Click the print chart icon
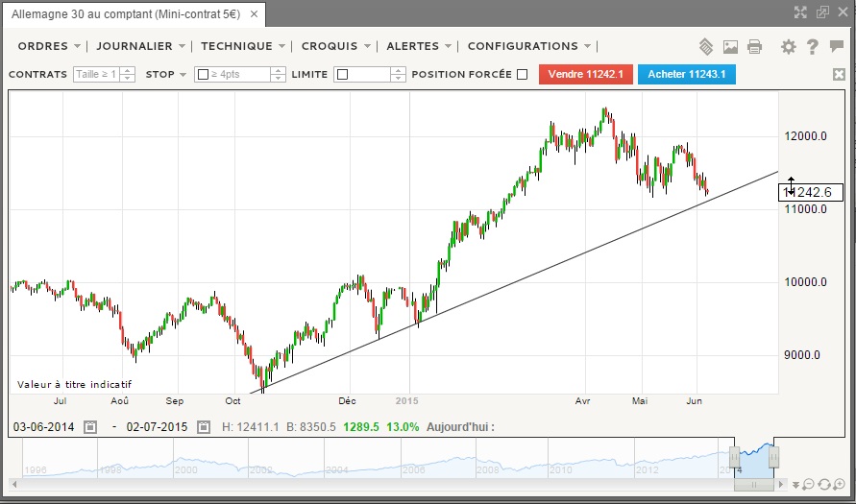This screenshot has width=856, height=504. 754,47
